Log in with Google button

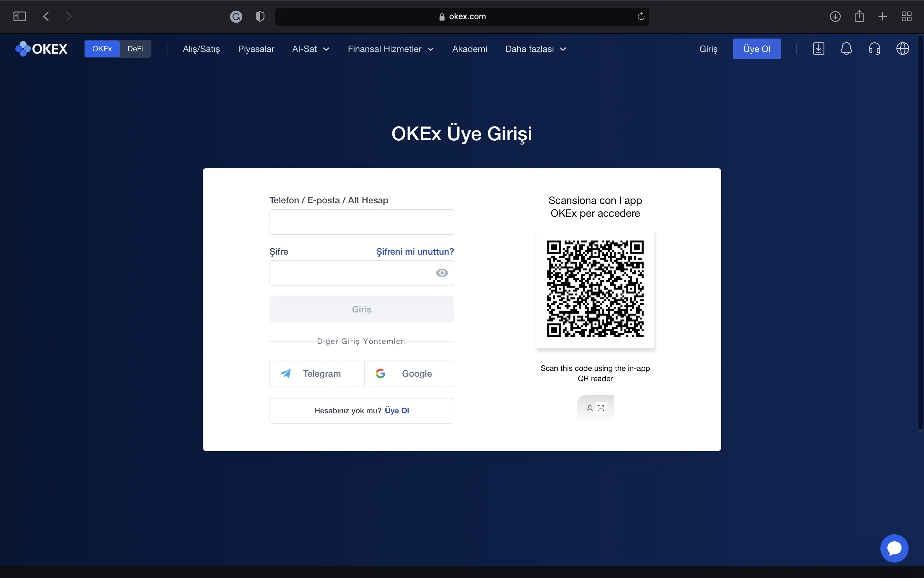click(x=409, y=373)
